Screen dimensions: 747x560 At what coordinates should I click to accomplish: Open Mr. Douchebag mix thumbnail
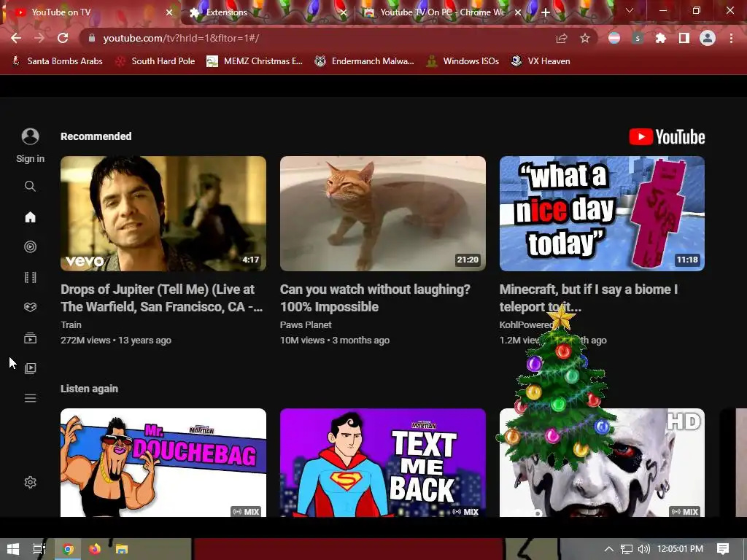click(x=163, y=462)
